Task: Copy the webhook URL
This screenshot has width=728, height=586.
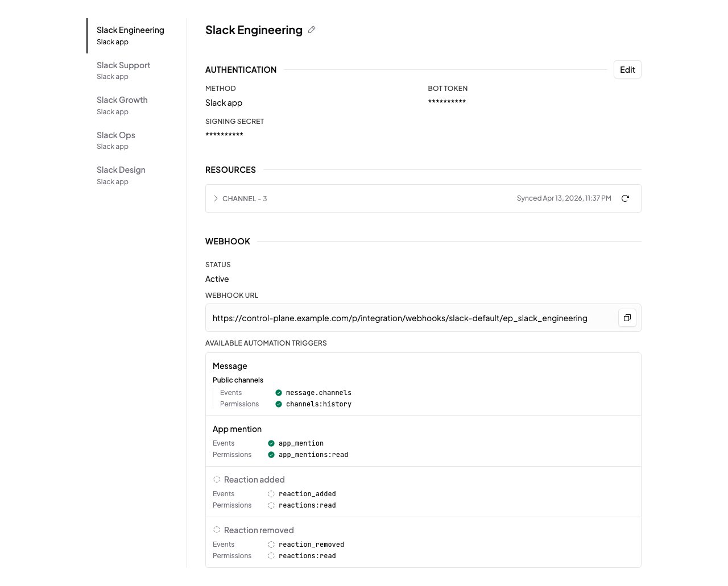Action: 627,318
